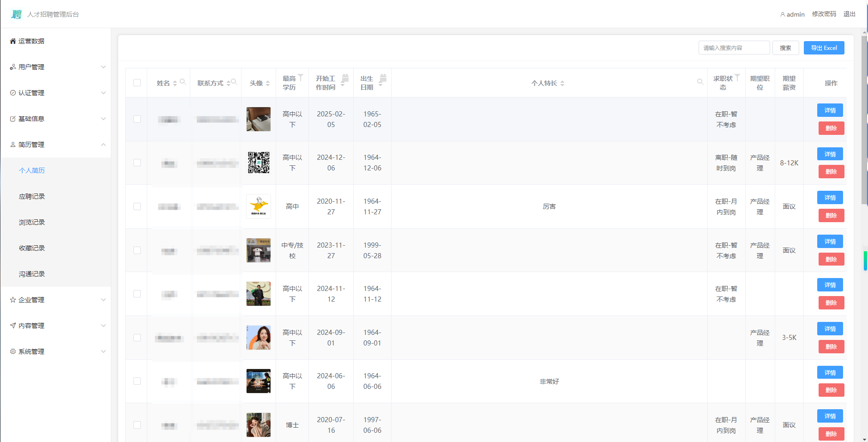This screenshot has height=442, width=868.
Task: Click 修改密码 link in top bar
Action: 824,14
